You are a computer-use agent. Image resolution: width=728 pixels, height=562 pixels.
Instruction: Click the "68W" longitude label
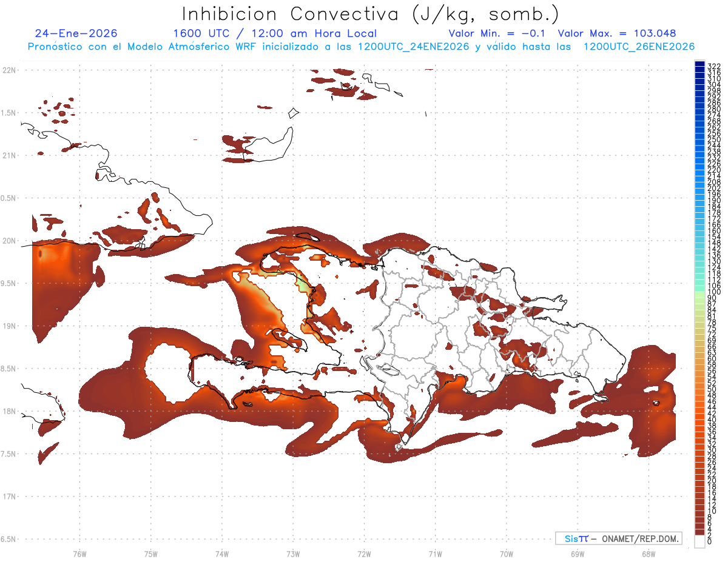coord(648,554)
